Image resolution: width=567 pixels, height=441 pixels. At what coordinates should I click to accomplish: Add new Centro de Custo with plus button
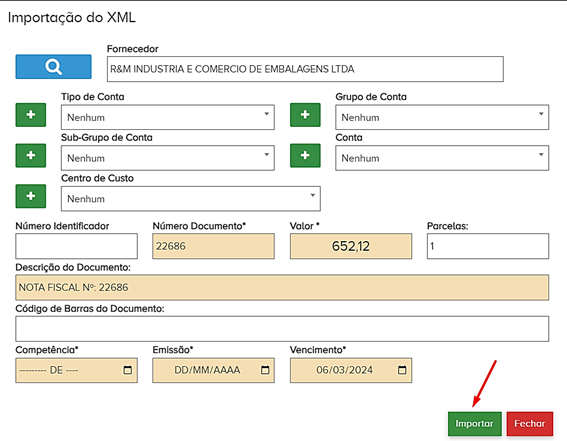coord(31,196)
